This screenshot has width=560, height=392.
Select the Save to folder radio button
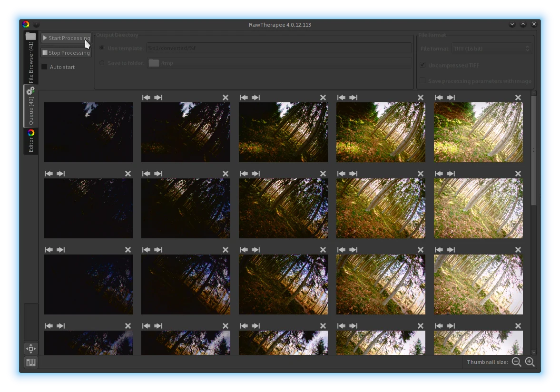[x=102, y=63]
